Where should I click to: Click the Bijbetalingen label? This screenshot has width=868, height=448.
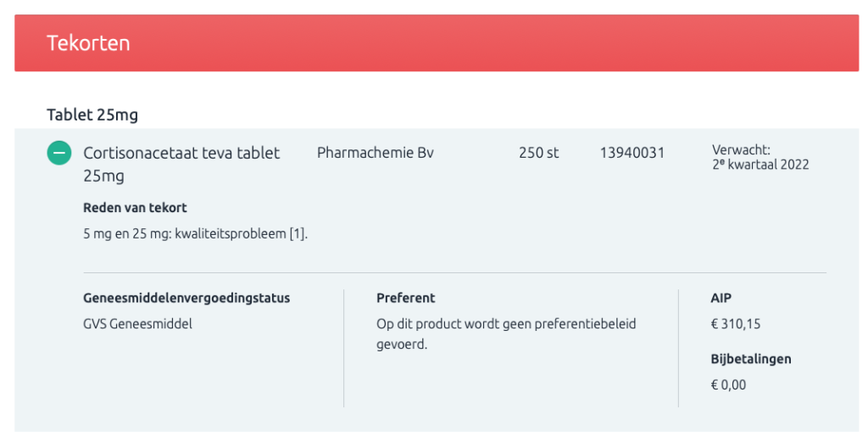(751, 359)
